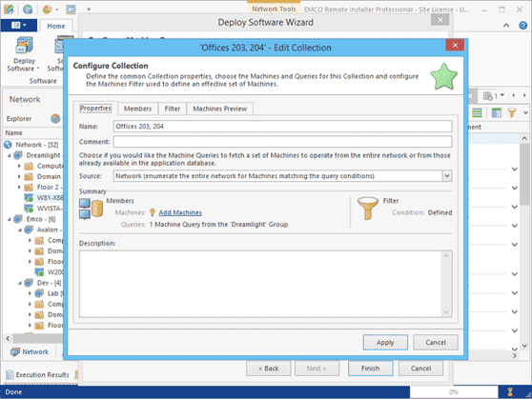Collapse the ribbon with the up chevron

[x=506, y=26]
